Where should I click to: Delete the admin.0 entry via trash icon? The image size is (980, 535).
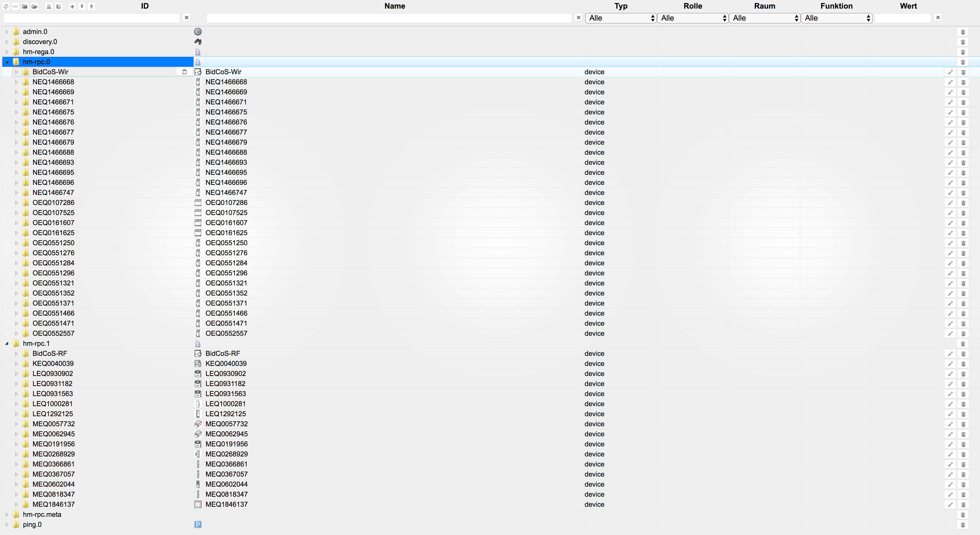(x=963, y=32)
